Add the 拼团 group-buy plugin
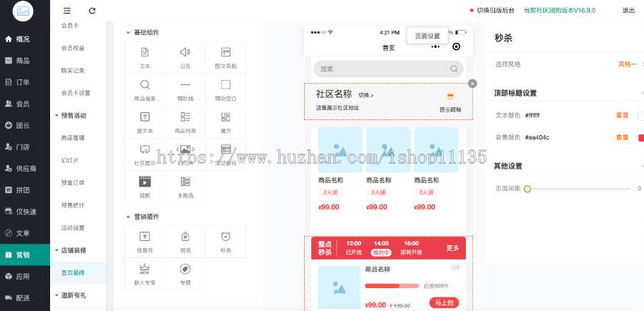 click(185, 242)
